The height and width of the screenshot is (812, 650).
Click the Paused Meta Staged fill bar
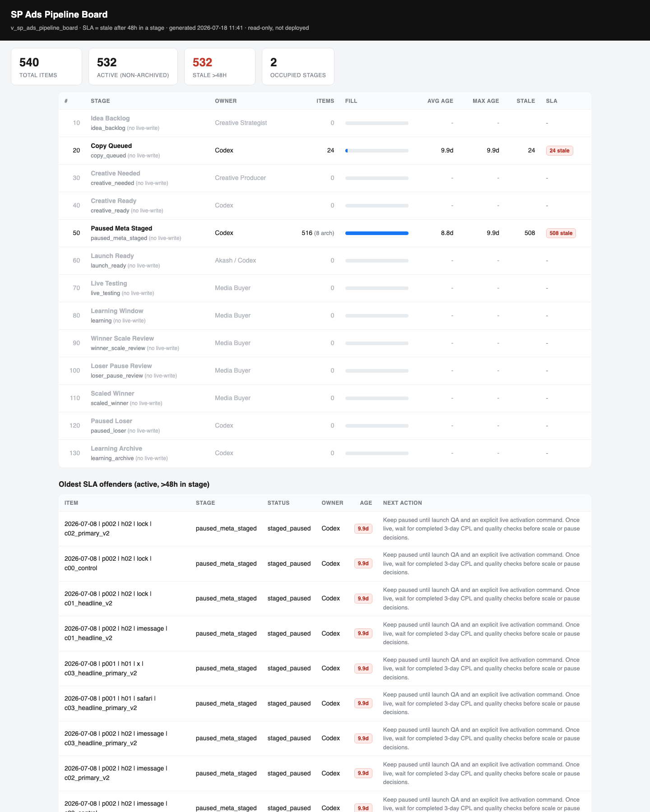click(x=377, y=233)
